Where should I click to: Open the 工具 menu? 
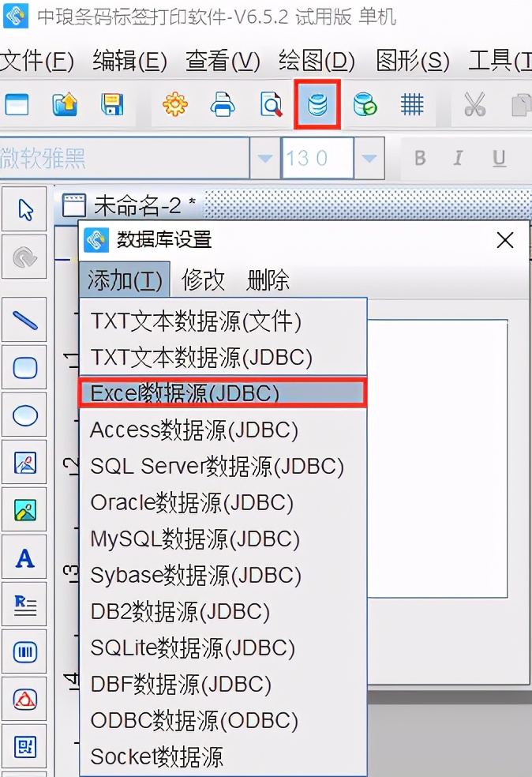point(500,62)
